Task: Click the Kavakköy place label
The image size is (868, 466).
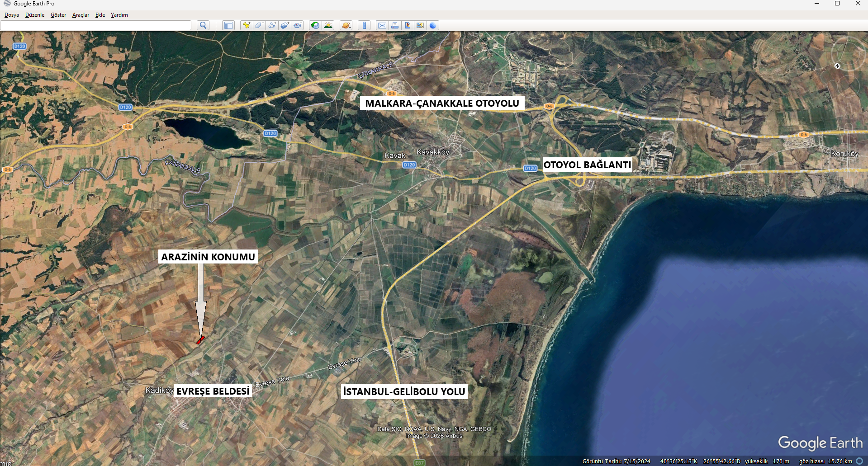Action: (433, 152)
